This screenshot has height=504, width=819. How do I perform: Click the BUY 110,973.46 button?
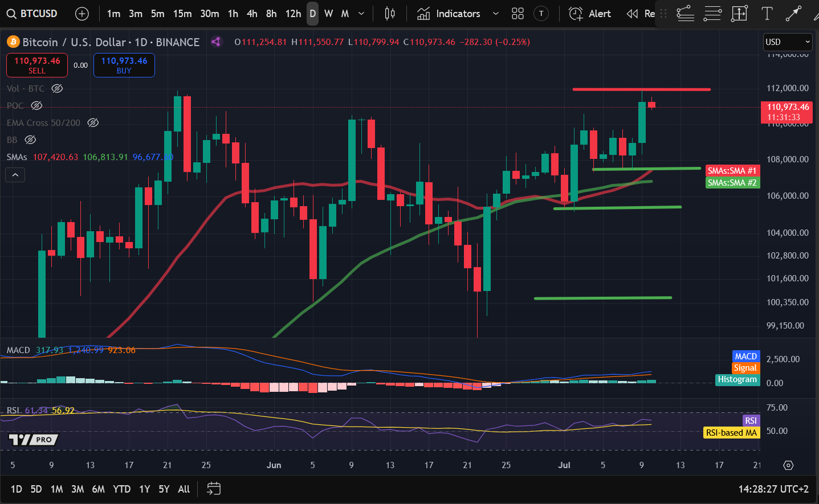click(x=124, y=65)
